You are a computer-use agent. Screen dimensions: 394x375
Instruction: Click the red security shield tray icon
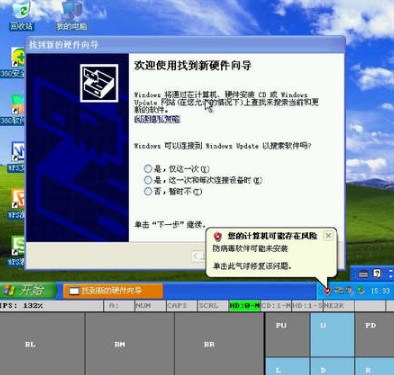pos(328,291)
